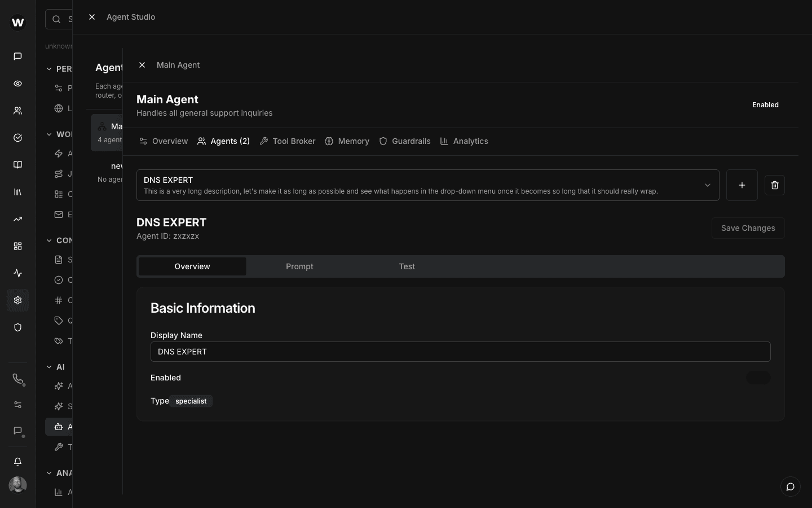Add a new agent with the plus button

tap(742, 185)
